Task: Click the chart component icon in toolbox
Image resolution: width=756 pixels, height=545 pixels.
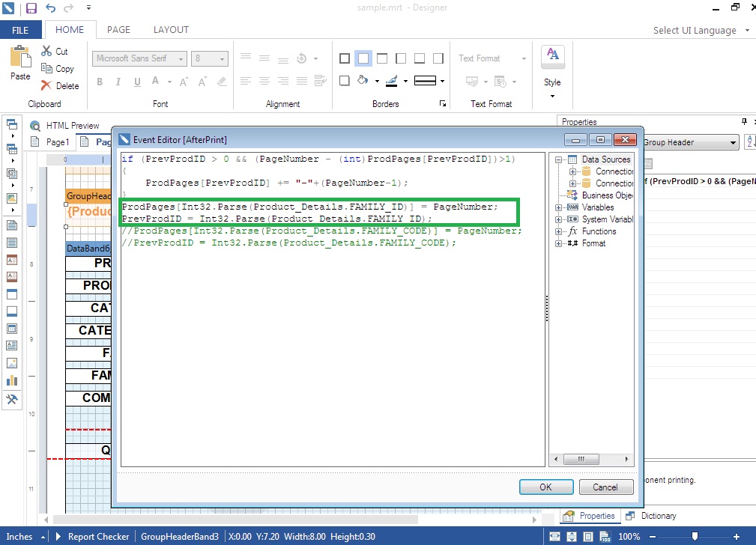Action: (12, 381)
